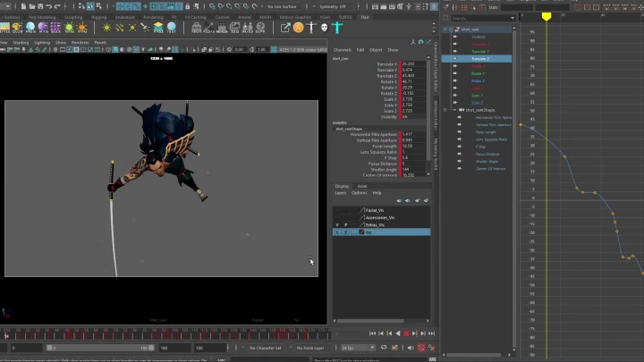644x362 pixels.
Task: Click the Translate X value field
Action: (413, 64)
